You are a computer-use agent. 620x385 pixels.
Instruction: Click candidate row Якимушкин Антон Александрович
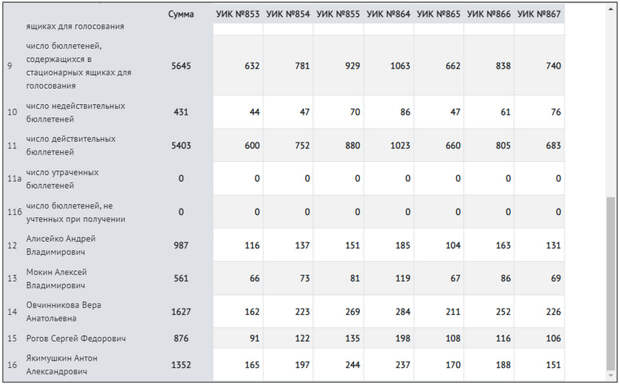pyautogui.click(x=285, y=364)
